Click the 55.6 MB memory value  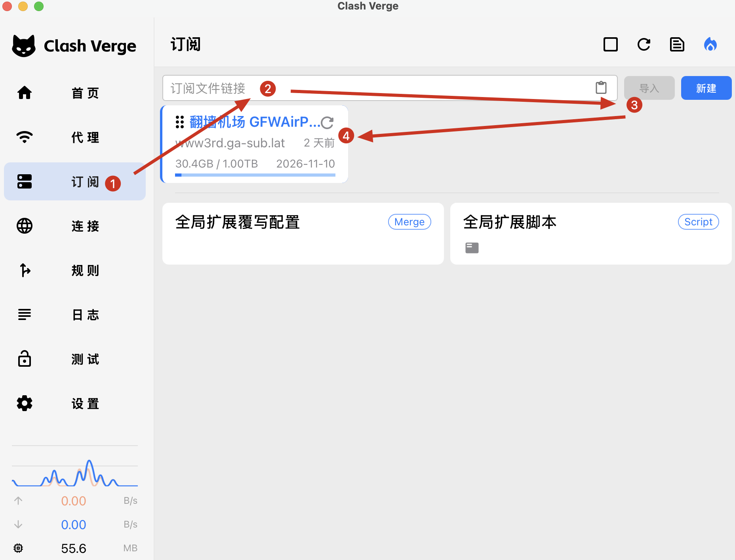click(x=74, y=549)
